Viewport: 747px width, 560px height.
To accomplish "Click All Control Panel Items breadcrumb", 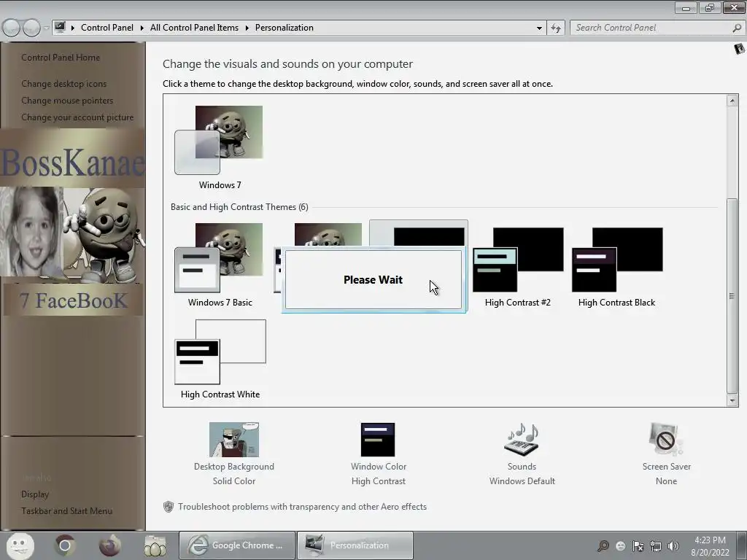I will pos(194,28).
